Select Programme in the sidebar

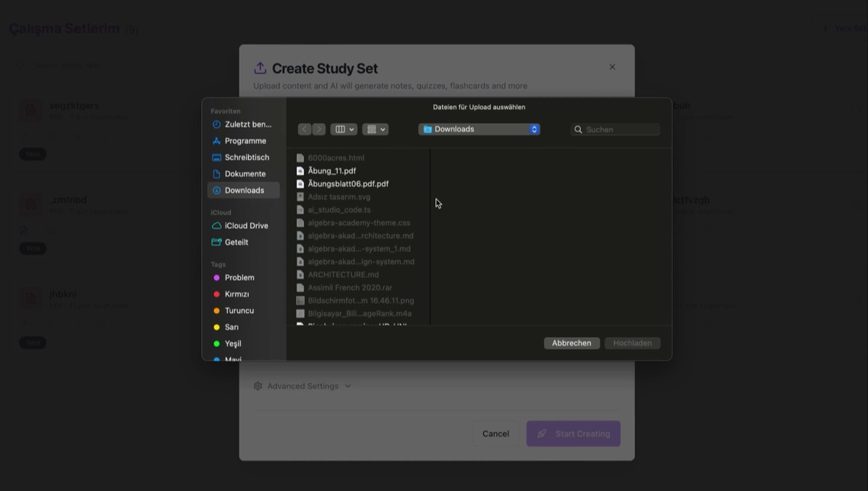tap(245, 141)
